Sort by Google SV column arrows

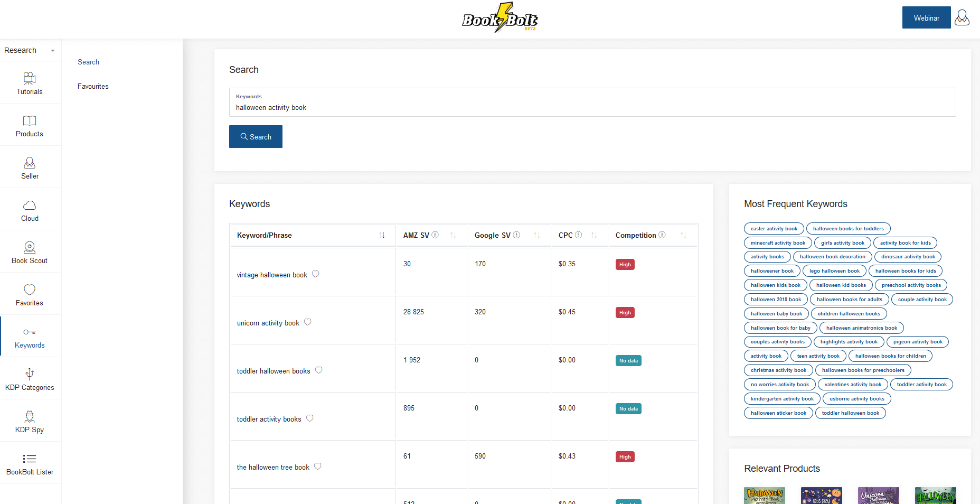point(537,235)
